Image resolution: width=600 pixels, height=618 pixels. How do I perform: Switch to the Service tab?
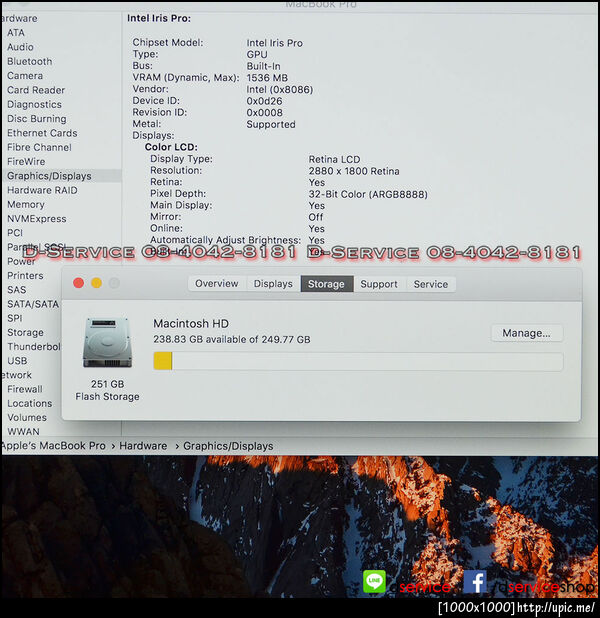[x=430, y=284]
